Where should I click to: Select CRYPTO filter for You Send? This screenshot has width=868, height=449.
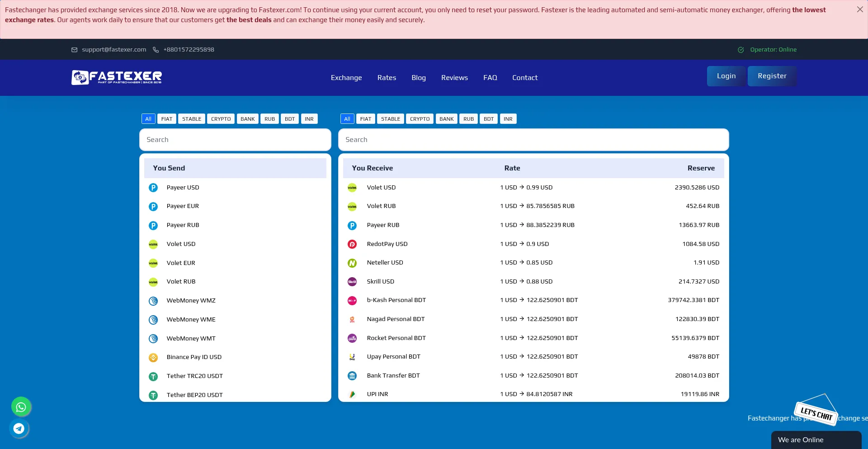[221, 119]
